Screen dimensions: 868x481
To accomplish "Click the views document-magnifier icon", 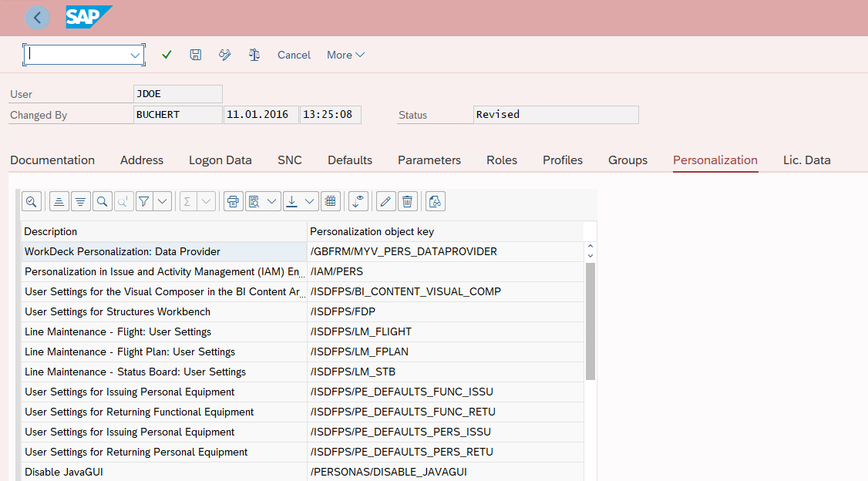I will (254, 201).
